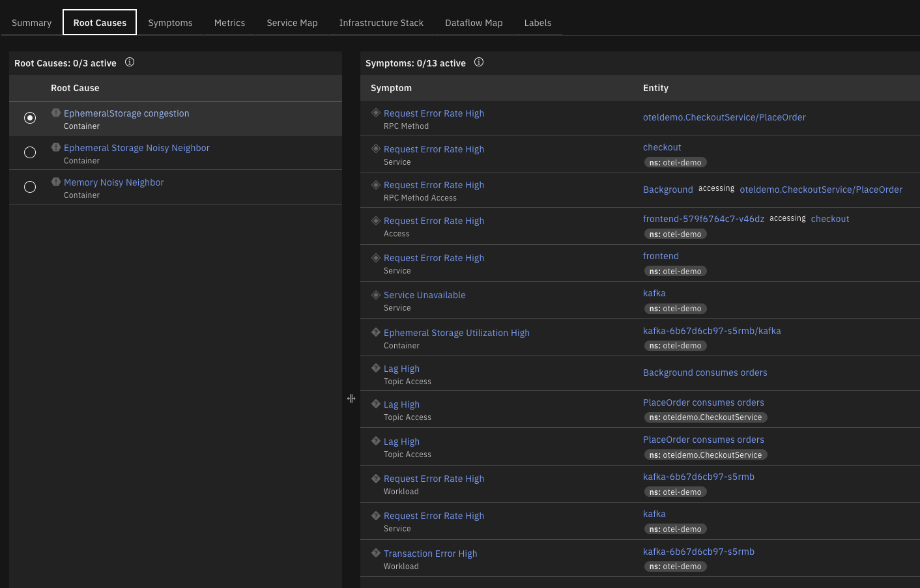
Task: Open oteldemo.CheckoutService/PlaceOrder entity in first row
Action: click(725, 117)
